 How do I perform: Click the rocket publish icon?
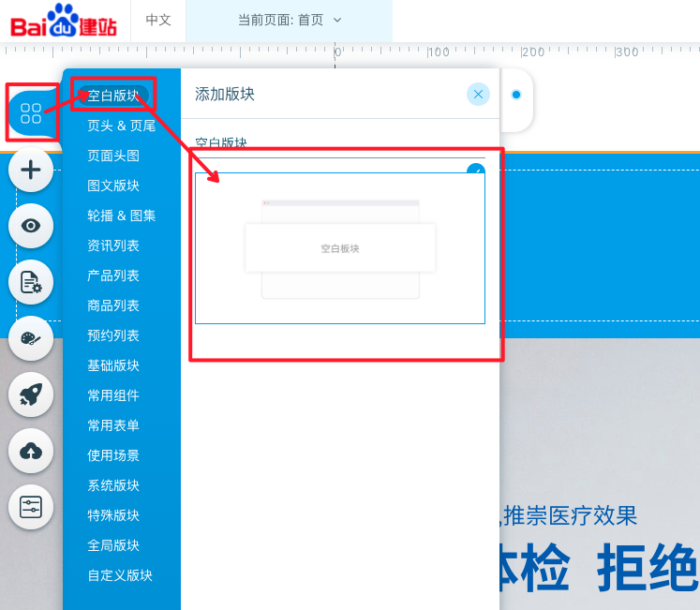tap(31, 394)
